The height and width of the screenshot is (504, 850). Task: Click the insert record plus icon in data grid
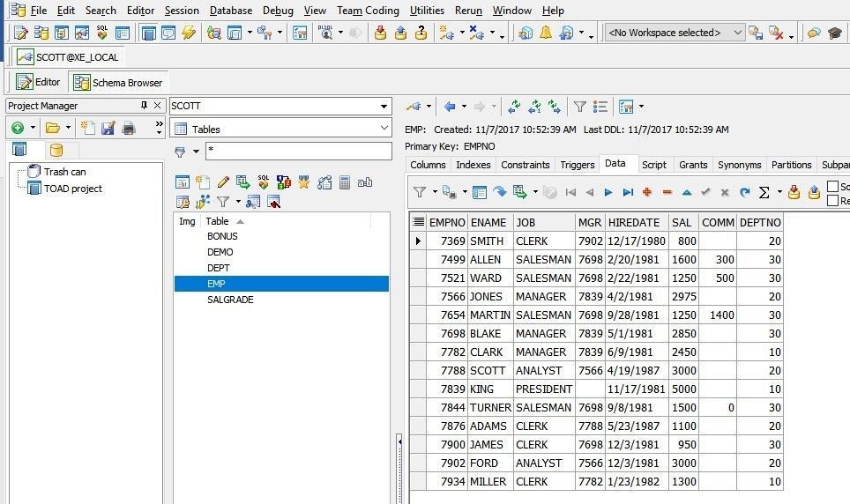point(646,192)
